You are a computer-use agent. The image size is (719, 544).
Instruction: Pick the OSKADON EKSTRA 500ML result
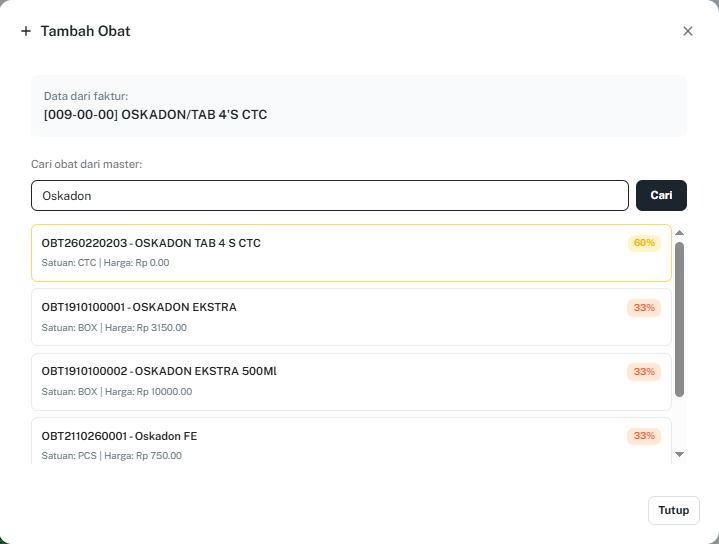point(300,381)
